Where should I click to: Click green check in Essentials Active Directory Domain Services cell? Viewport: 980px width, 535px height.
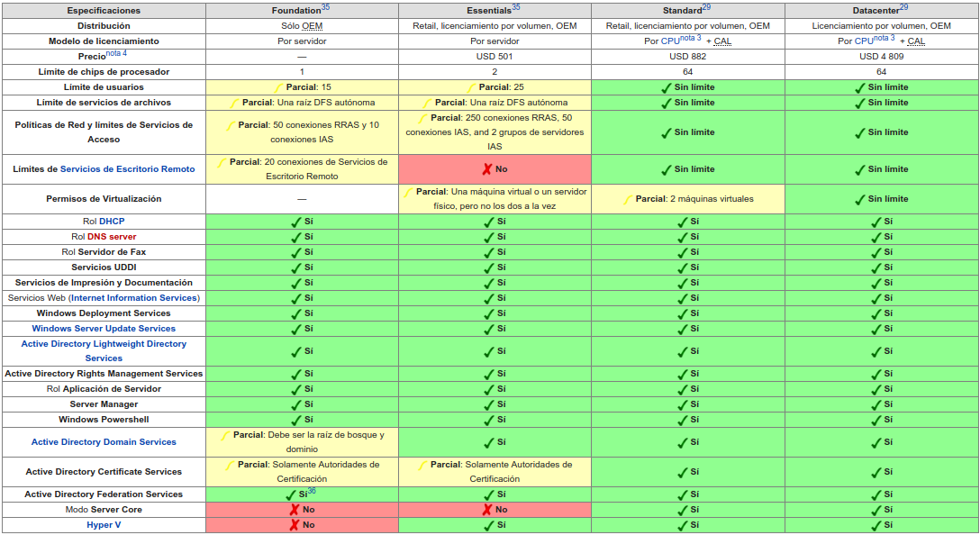(x=489, y=442)
